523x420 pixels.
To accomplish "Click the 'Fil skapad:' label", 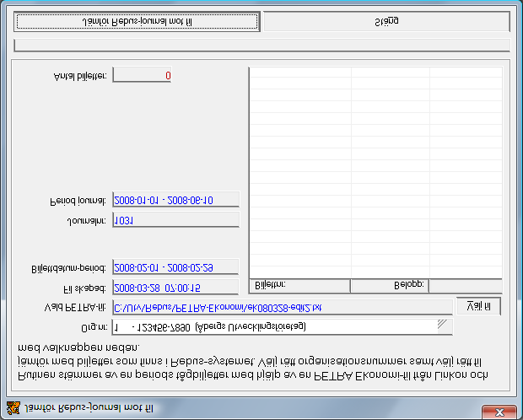I will click(84, 288).
